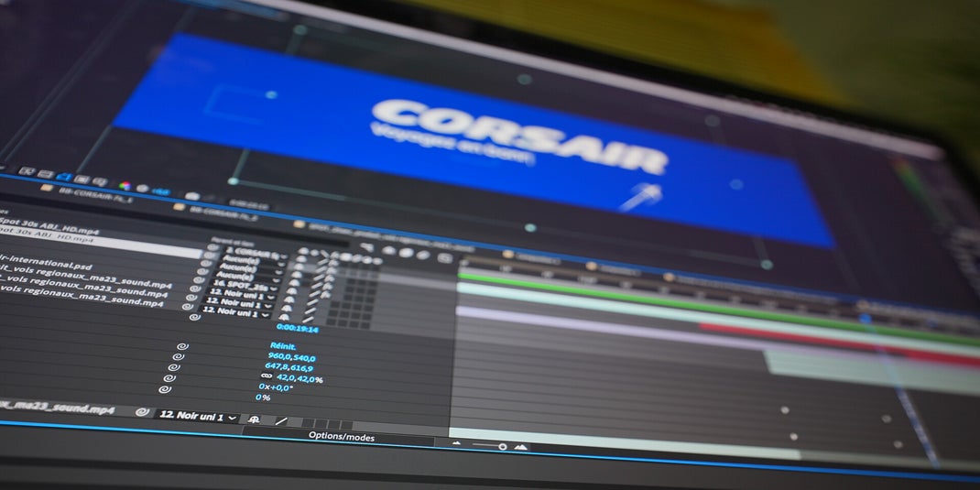Click the CORSAIR logo in composition viewer
The height and width of the screenshot is (490, 980).
(520, 136)
